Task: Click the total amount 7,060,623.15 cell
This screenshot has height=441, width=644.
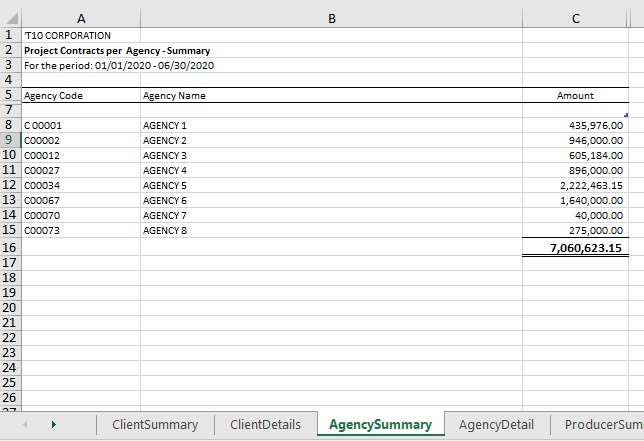Action: pos(575,247)
